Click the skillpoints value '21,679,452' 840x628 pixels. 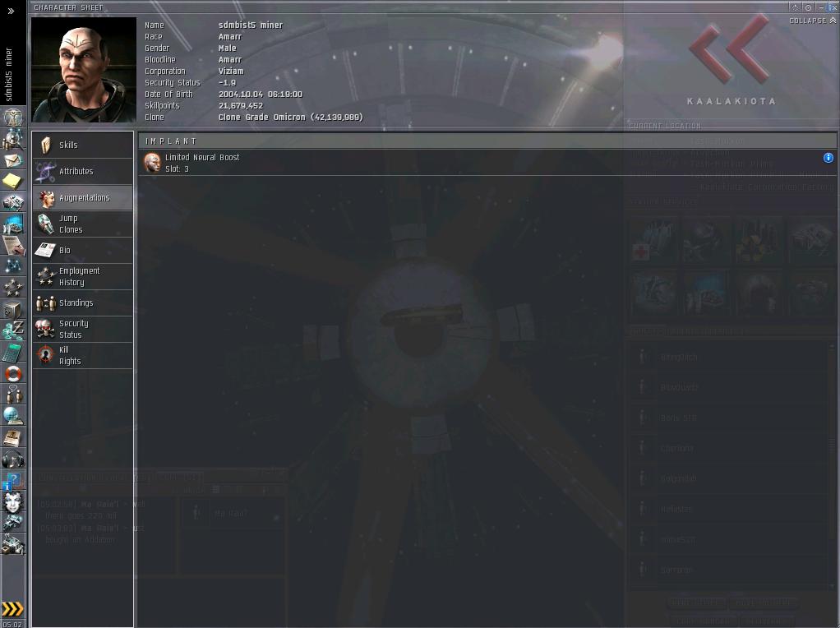tap(241, 105)
